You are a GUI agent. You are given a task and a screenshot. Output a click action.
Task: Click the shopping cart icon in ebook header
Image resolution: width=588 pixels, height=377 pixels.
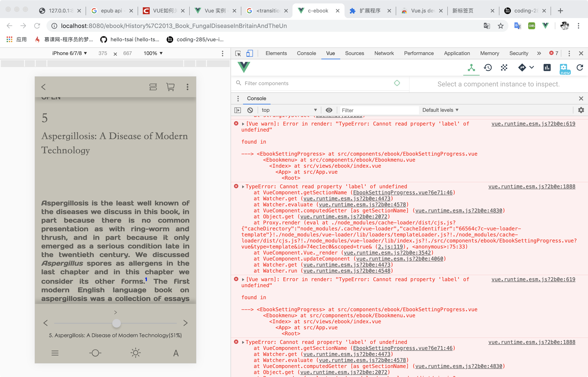[170, 87]
